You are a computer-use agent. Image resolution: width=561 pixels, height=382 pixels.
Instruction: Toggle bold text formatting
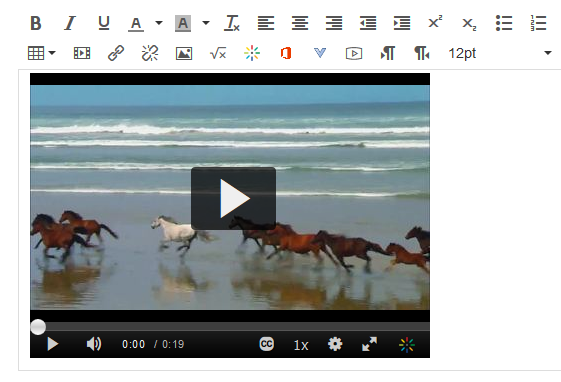click(36, 23)
